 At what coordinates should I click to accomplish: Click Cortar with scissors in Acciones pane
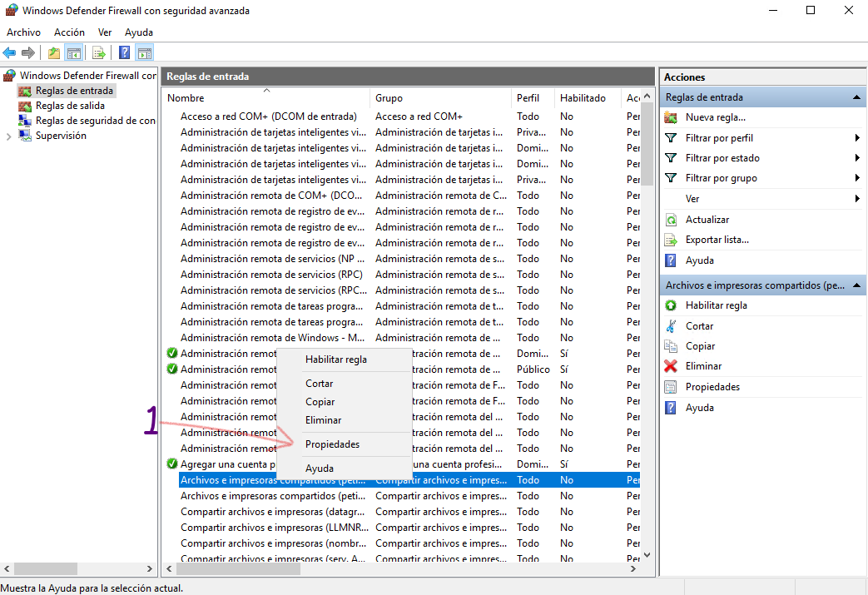click(699, 326)
